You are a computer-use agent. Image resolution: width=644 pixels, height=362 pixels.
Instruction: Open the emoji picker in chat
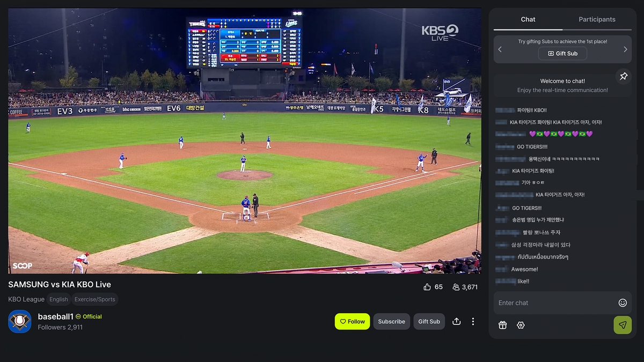pos(623,303)
